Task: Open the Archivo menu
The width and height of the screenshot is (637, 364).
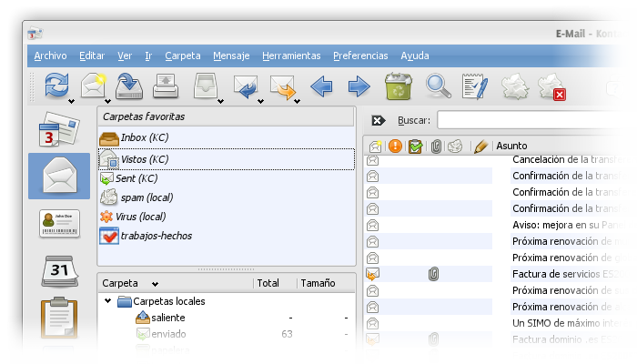Action: (x=50, y=56)
